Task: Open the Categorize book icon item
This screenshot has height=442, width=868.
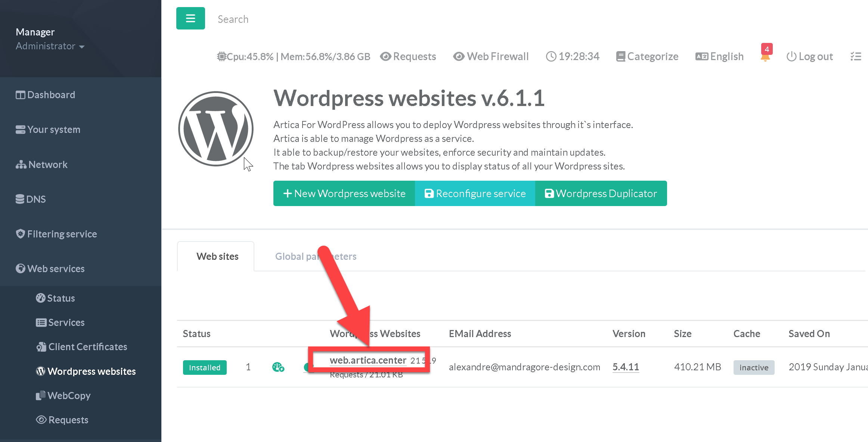Action: click(x=647, y=56)
